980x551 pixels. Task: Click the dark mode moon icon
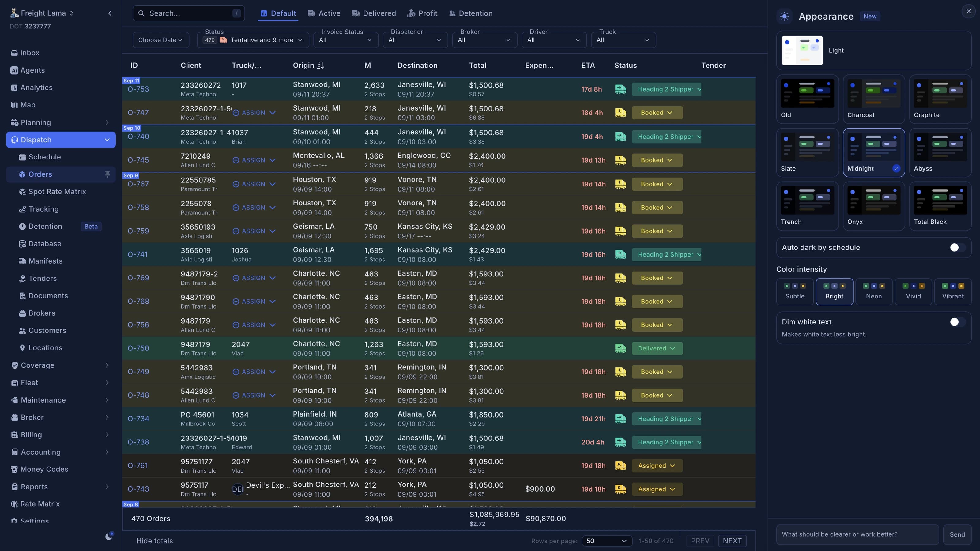tap(109, 536)
